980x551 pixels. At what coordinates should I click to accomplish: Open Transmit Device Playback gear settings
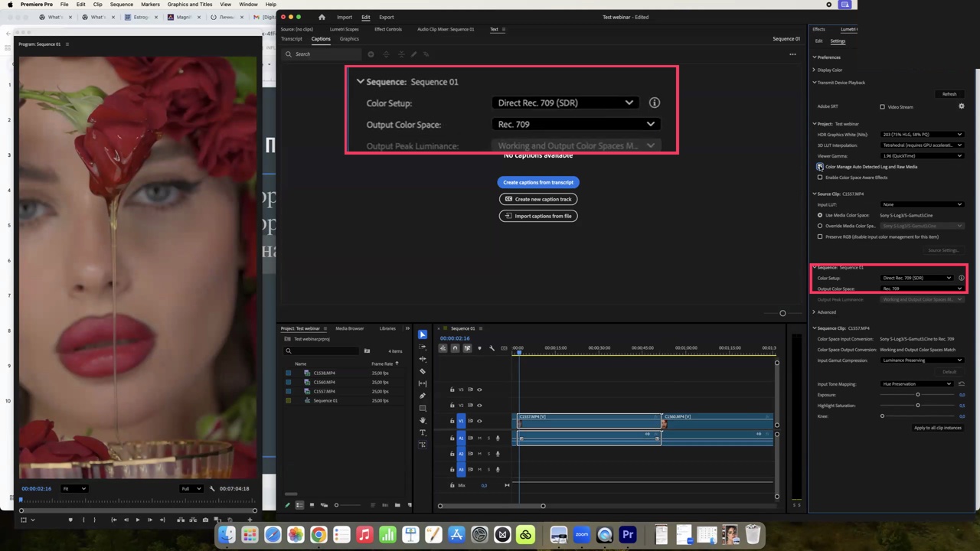point(962,106)
